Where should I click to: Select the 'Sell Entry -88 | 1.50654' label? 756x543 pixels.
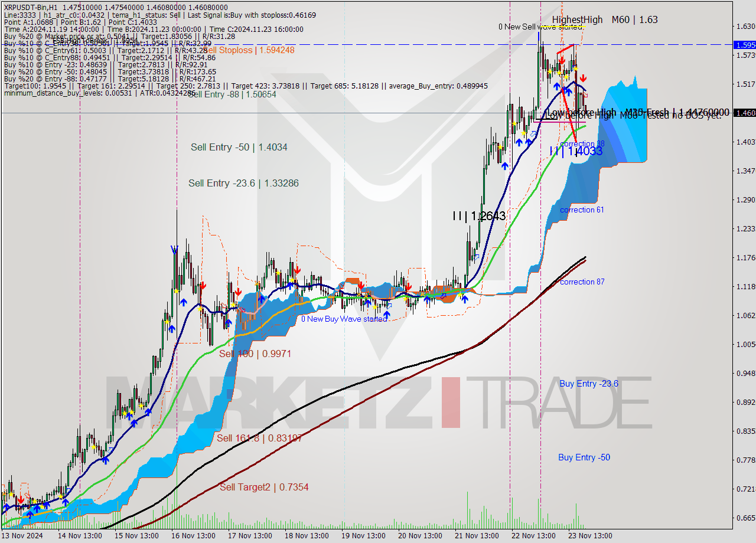pos(232,94)
